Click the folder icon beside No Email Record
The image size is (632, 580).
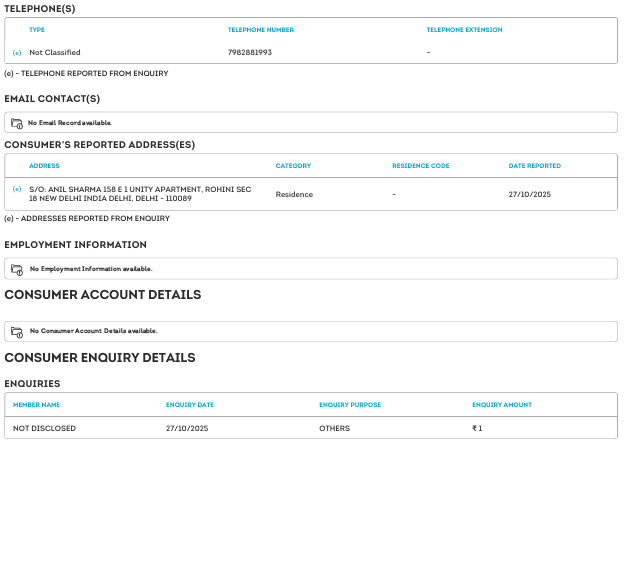[17, 123]
